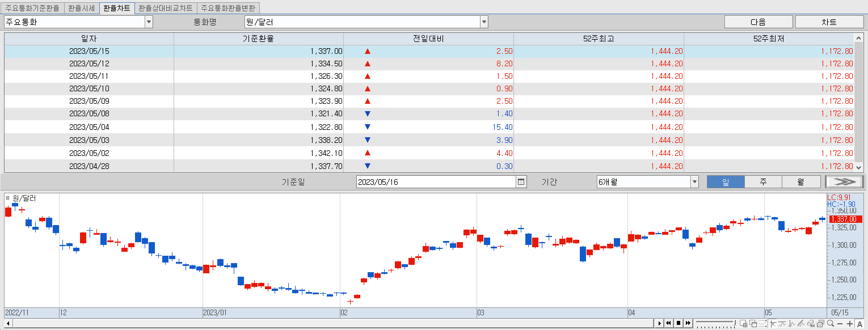
Task: Select the 주 (weekly) period toggle
Action: pos(763,182)
